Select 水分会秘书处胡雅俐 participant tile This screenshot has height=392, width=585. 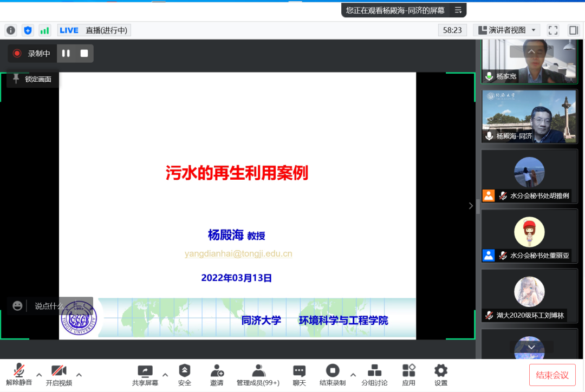click(529, 176)
